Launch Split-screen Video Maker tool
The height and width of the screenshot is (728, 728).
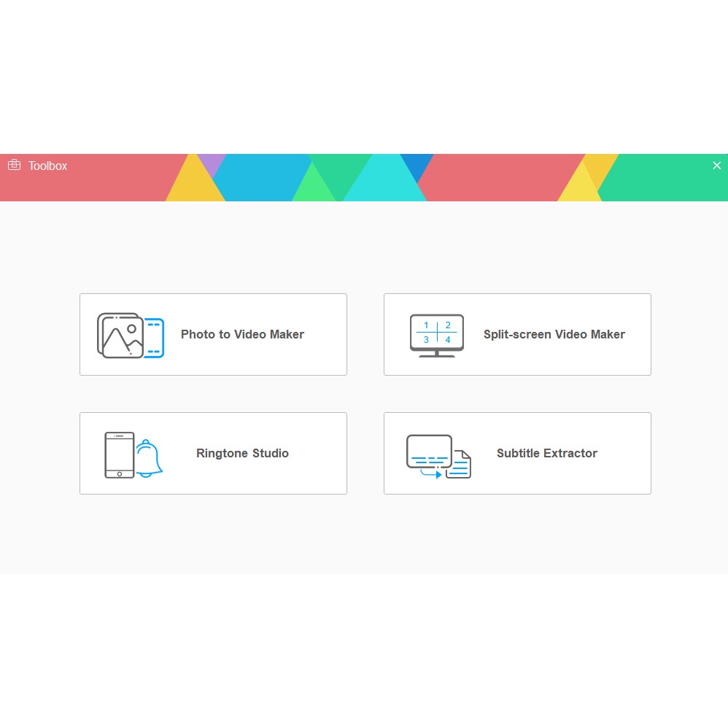click(517, 334)
